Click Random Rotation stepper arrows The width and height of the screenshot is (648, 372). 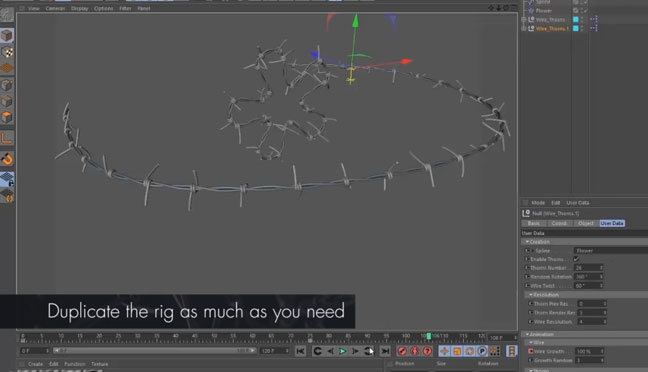pos(601,277)
